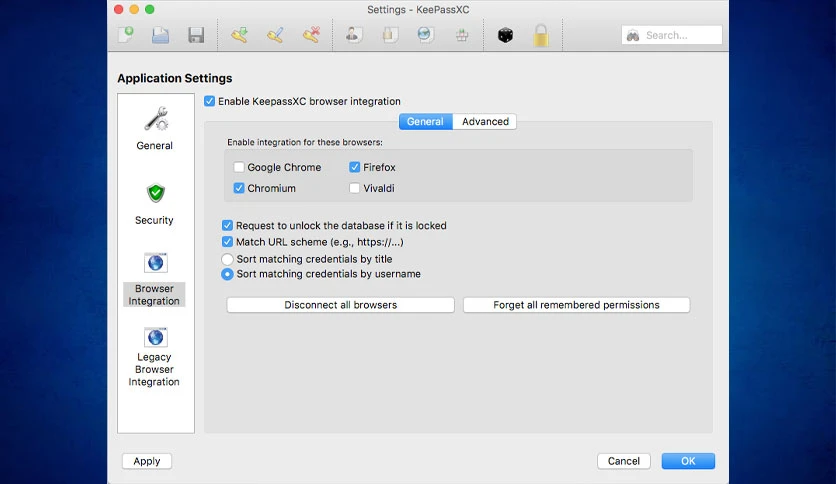Click Forget all remembered permissions button
Screen dimensions: 836x484
pos(576,305)
